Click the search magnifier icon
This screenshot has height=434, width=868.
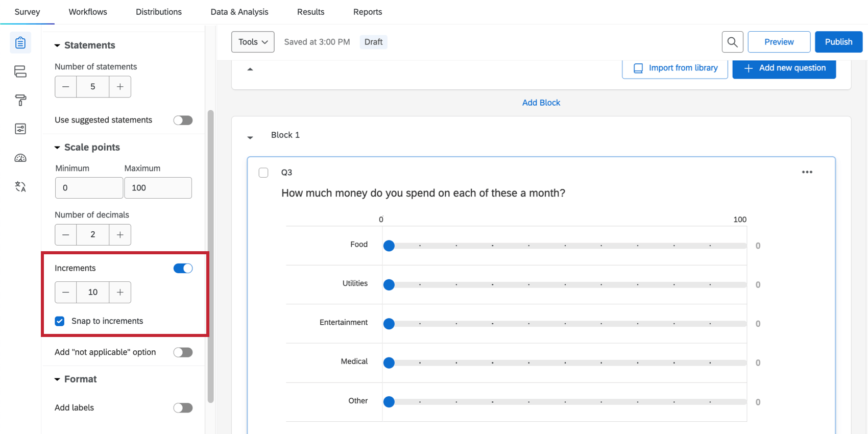732,42
